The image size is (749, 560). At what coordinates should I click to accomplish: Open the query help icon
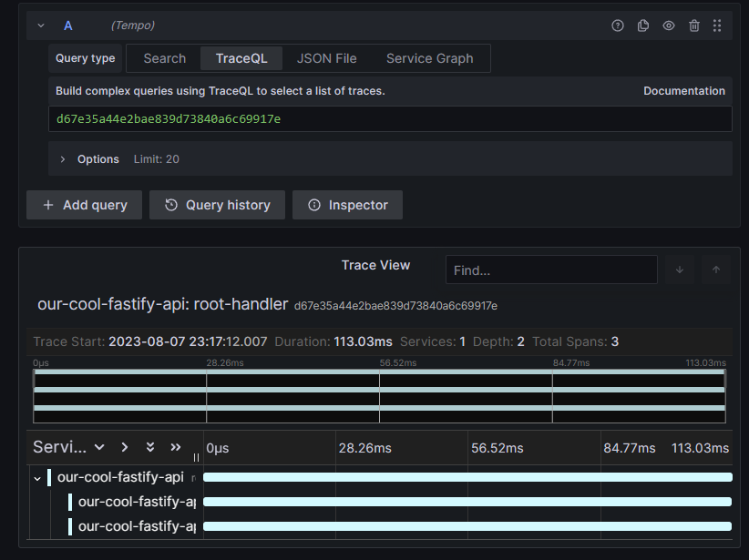tap(618, 25)
